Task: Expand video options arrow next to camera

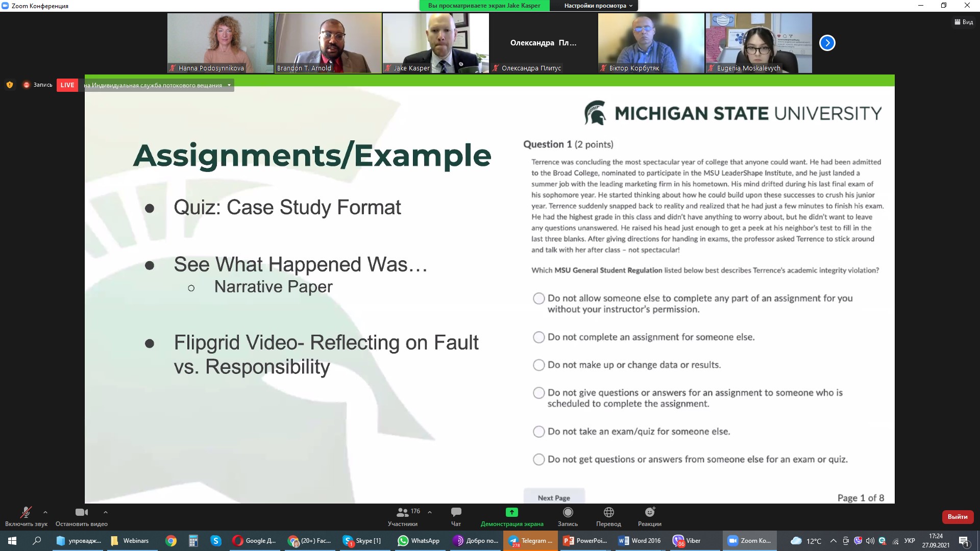Action: (106, 512)
